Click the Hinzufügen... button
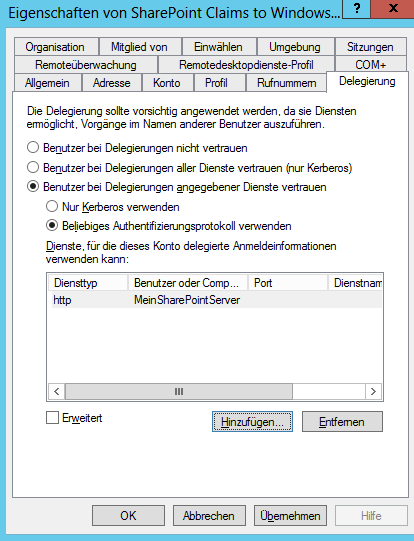 point(252,421)
